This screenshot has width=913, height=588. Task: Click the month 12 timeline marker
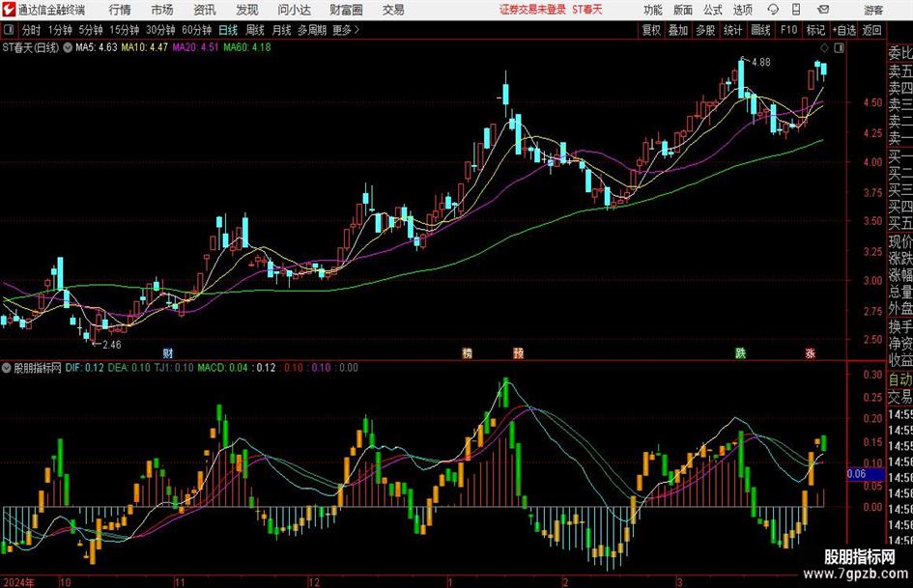pos(314,582)
